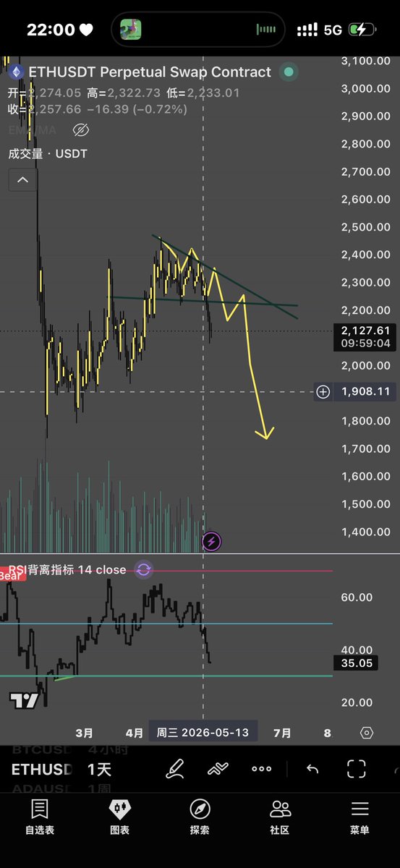Tap the current price label 2,127.61

coord(365,330)
